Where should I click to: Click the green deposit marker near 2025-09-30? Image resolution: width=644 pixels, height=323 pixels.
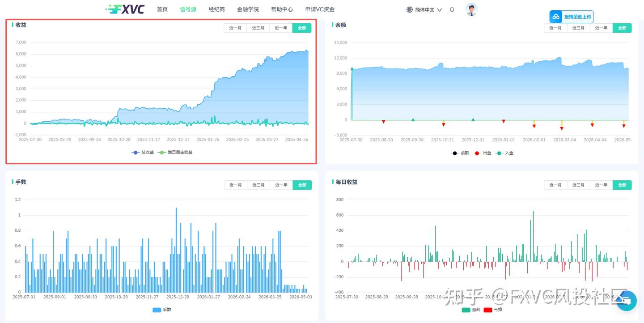(x=413, y=119)
